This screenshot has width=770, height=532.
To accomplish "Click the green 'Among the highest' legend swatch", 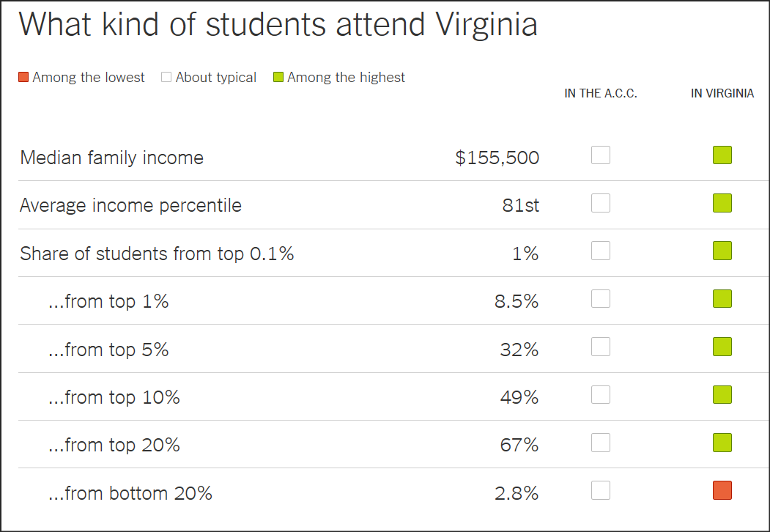I will [278, 77].
